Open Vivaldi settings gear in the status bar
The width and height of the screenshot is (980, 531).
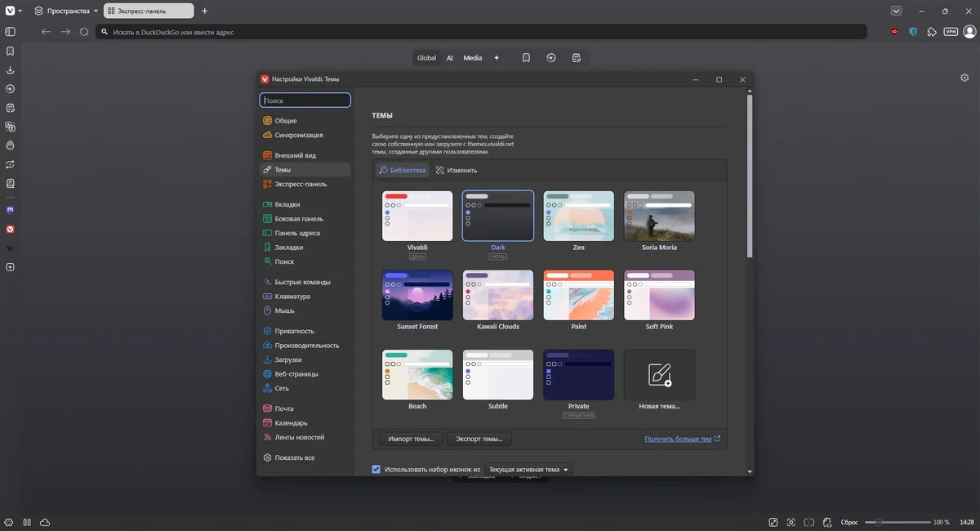(x=9, y=522)
